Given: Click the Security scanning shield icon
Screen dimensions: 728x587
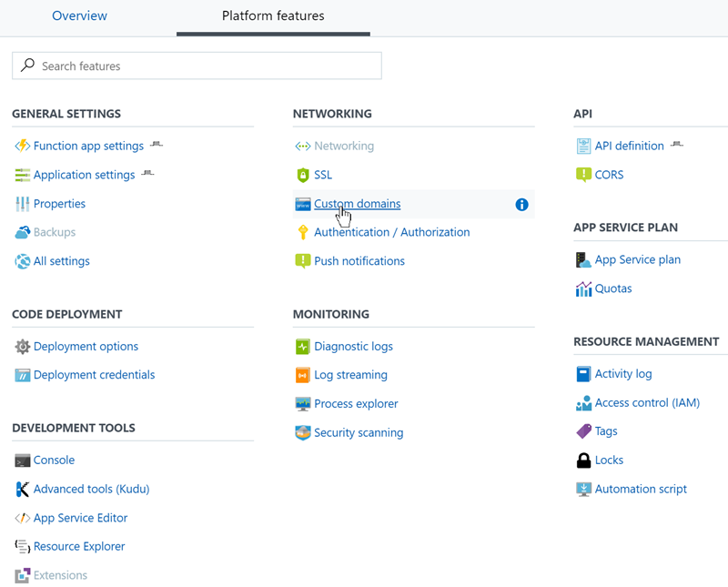Looking at the screenshot, I should pyautogui.click(x=302, y=432).
